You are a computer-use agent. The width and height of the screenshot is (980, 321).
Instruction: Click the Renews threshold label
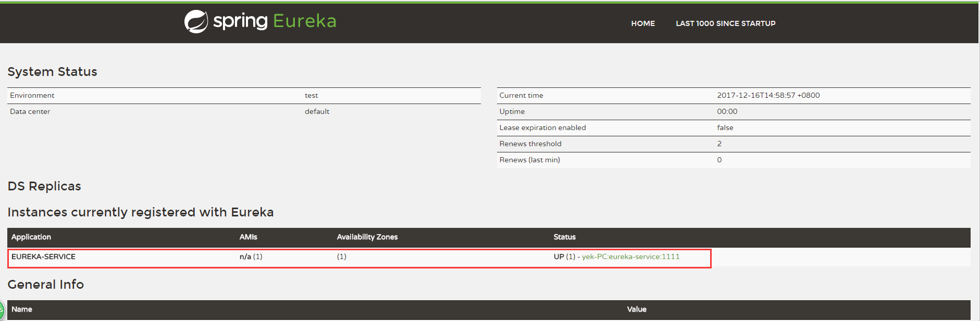tap(530, 144)
